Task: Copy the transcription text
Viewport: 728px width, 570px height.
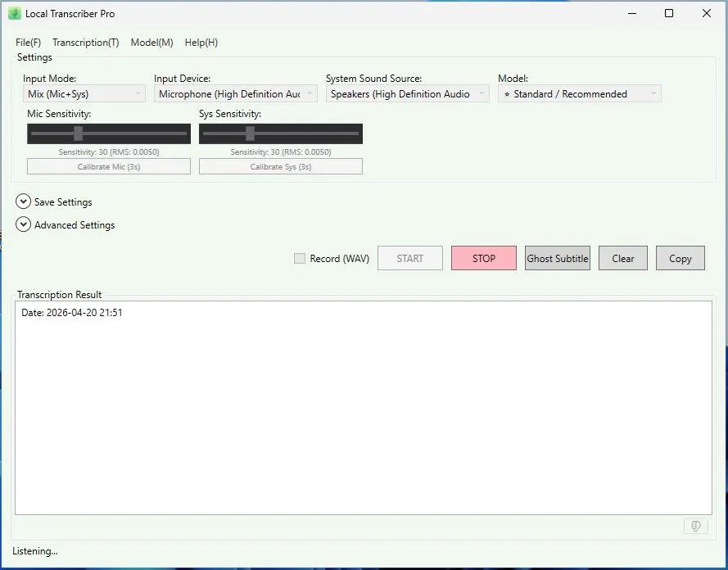Action: click(680, 259)
